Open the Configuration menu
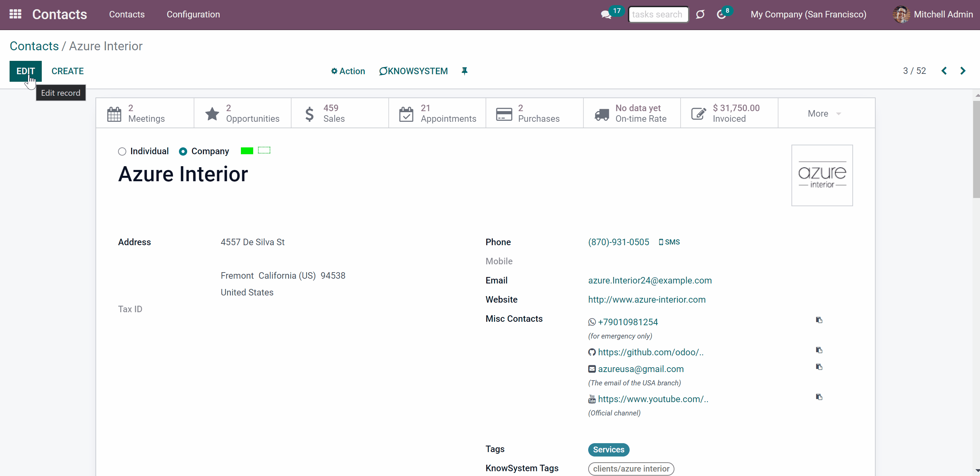Screen dimensions: 980x476 pyautogui.click(x=193, y=14)
